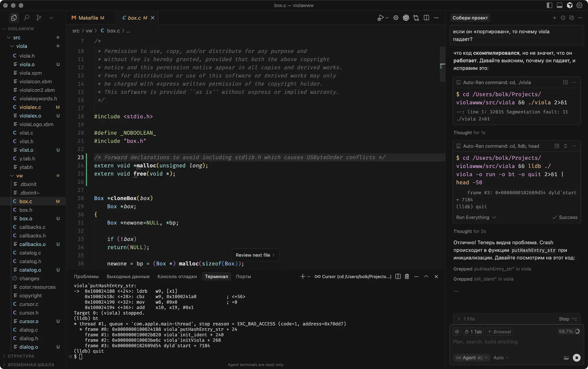Click the chat input field placeholder
Image resolution: width=588 pixels, height=369 pixels.
click(x=485, y=342)
